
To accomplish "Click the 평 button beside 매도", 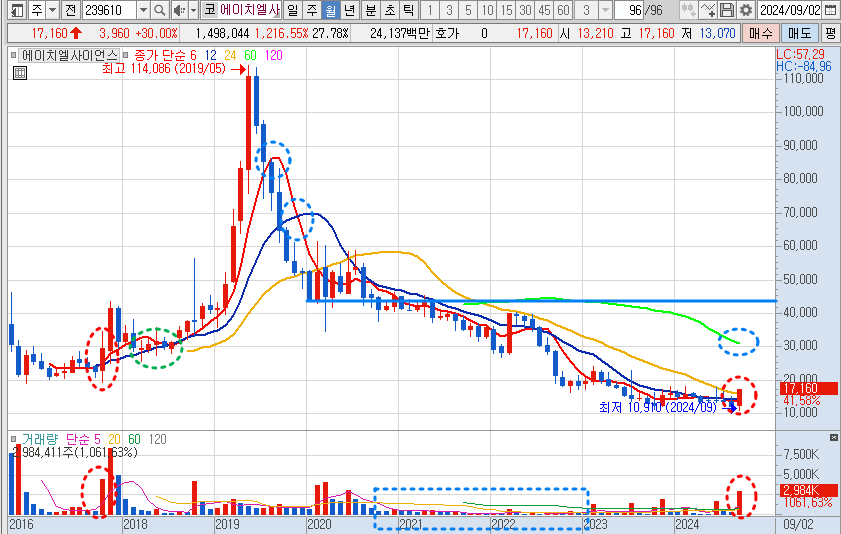I will 830,33.
